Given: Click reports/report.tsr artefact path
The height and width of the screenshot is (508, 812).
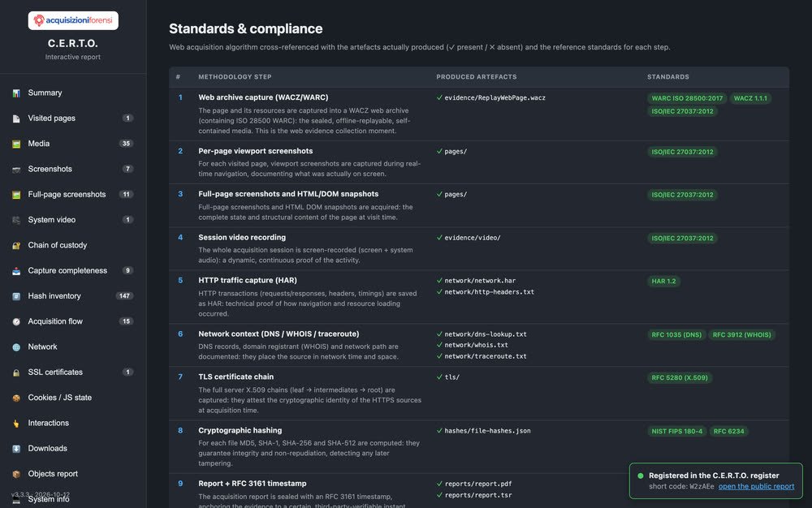Looking at the screenshot, I should pyautogui.click(x=478, y=495).
